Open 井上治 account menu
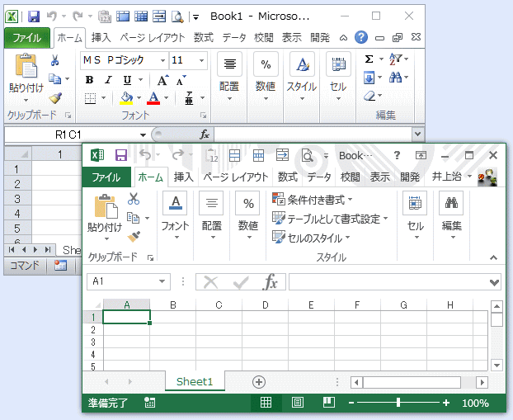The width and height of the screenshot is (513, 420). coord(452,177)
